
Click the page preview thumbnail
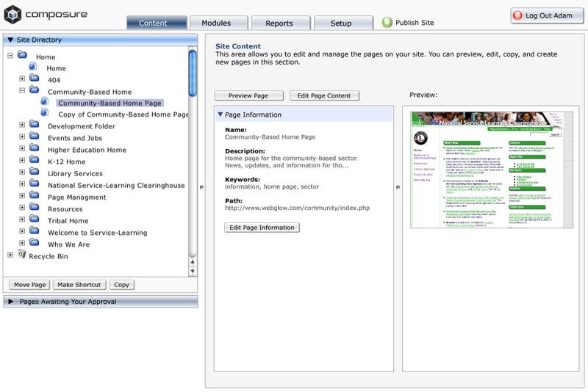490,170
